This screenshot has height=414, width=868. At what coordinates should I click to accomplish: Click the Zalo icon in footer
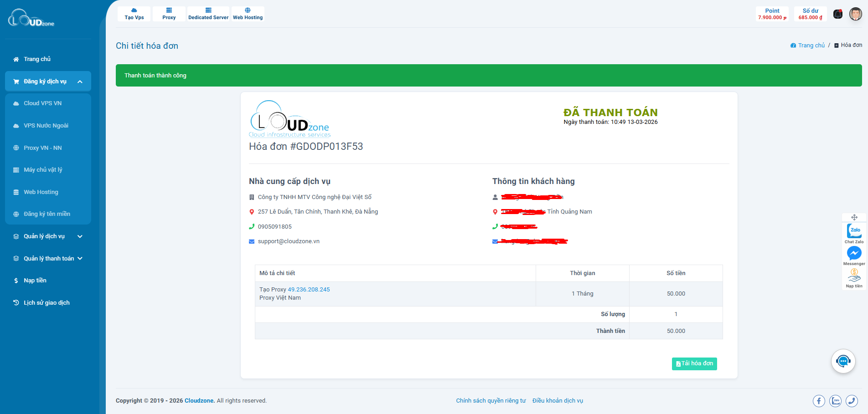tap(835, 401)
